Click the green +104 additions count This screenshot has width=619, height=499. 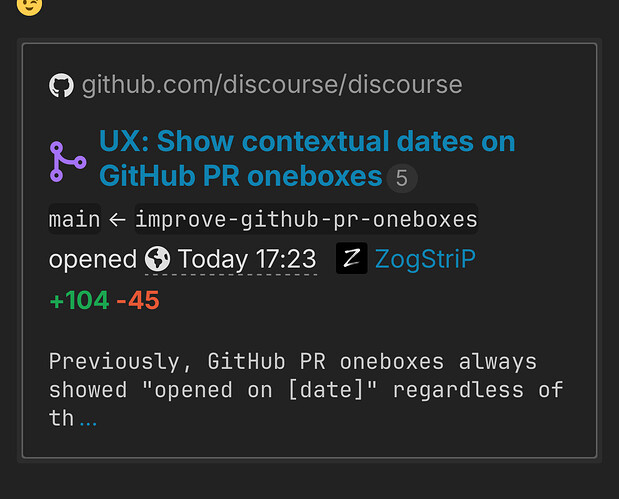pos(79,300)
